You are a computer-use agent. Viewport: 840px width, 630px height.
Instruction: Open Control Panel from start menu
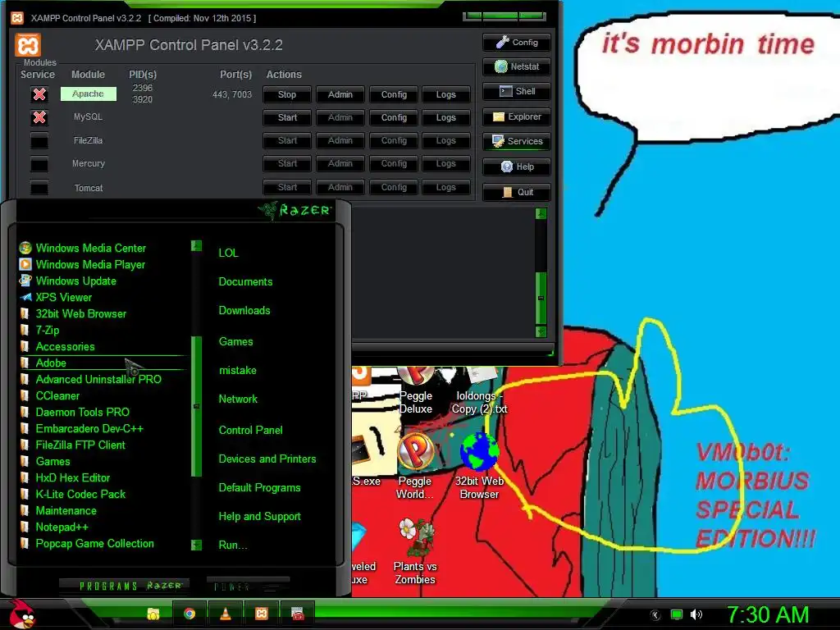250,430
